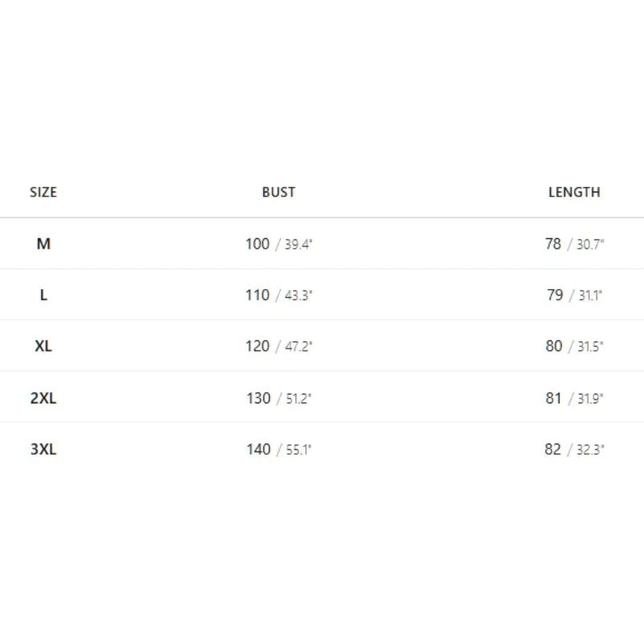This screenshot has height=644, width=644.
Task: Click the length value 78 / 30.7"
Action: [x=575, y=244]
